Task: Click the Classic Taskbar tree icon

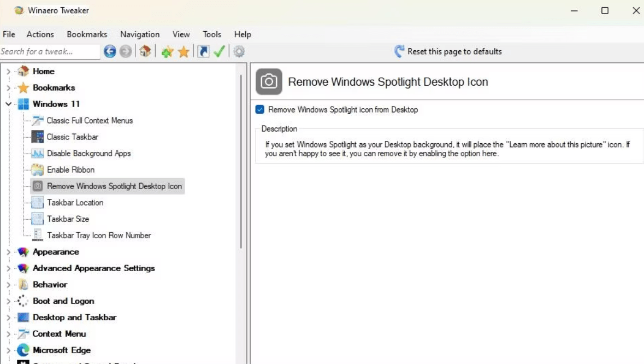Action: pyautogui.click(x=38, y=137)
